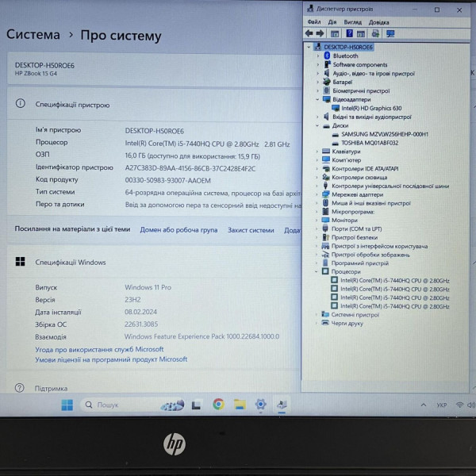Screen dimensions: 476x476
Task: Select the Bluetooth icon in device tree
Action: 327,56
